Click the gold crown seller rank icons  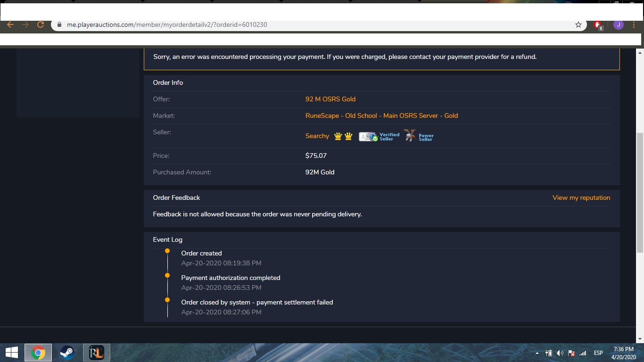click(x=343, y=136)
